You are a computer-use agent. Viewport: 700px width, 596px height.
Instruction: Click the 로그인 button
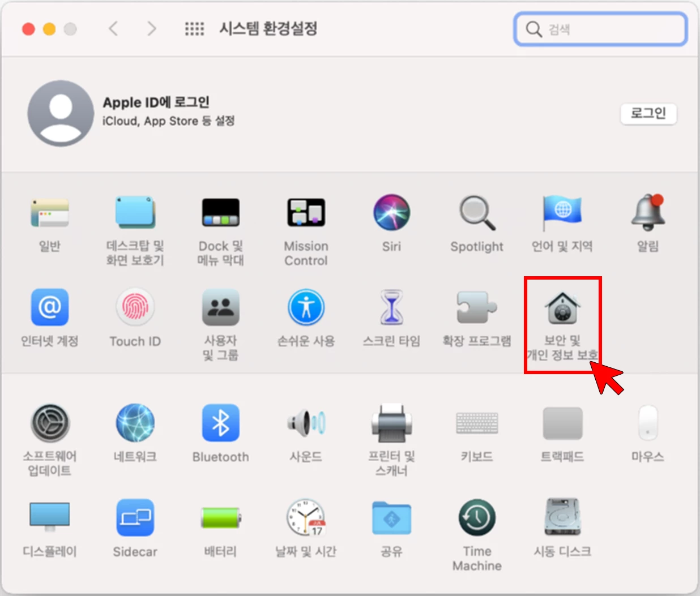(x=648, y=113)
